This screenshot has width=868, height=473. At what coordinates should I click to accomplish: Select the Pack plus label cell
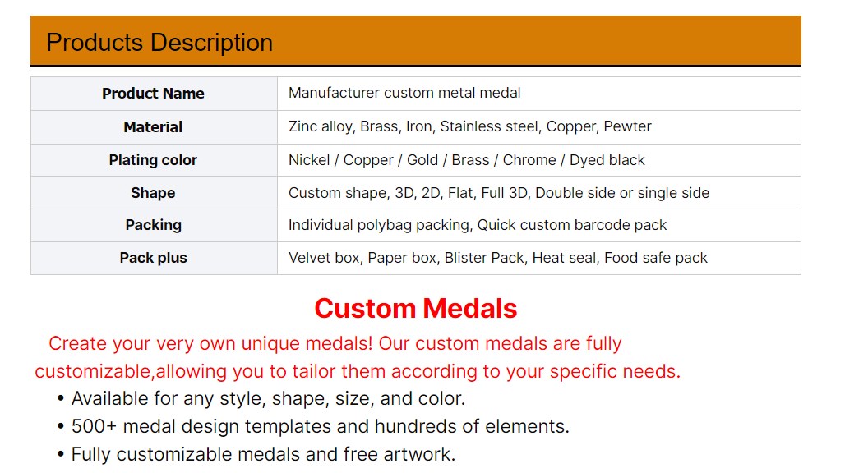tap(154, 258)
